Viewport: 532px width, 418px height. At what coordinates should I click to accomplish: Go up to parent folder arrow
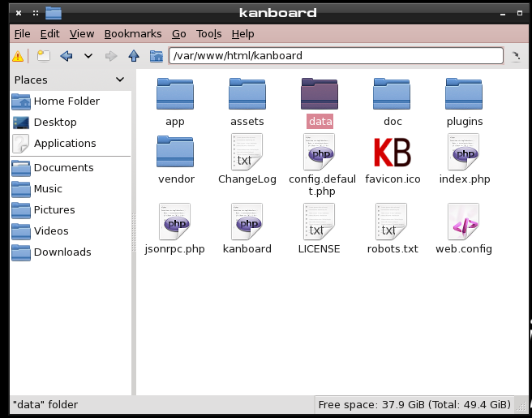click(134, 56)
